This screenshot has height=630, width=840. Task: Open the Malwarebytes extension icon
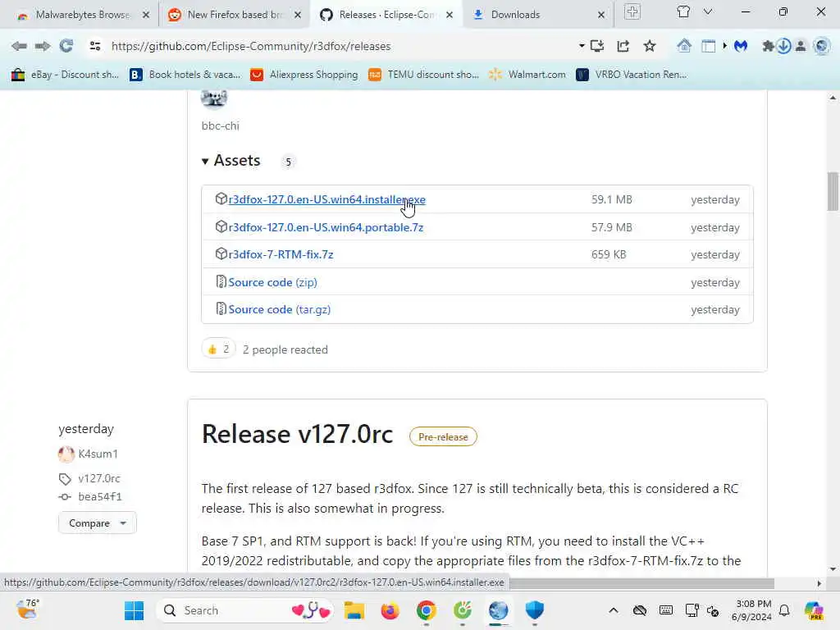click(741, 46)
